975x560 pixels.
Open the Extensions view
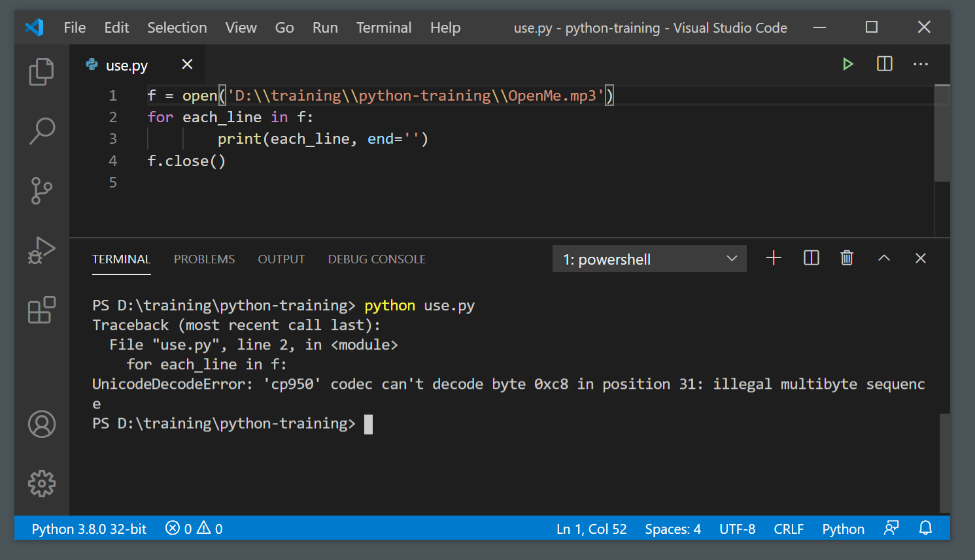coord(41,310)
